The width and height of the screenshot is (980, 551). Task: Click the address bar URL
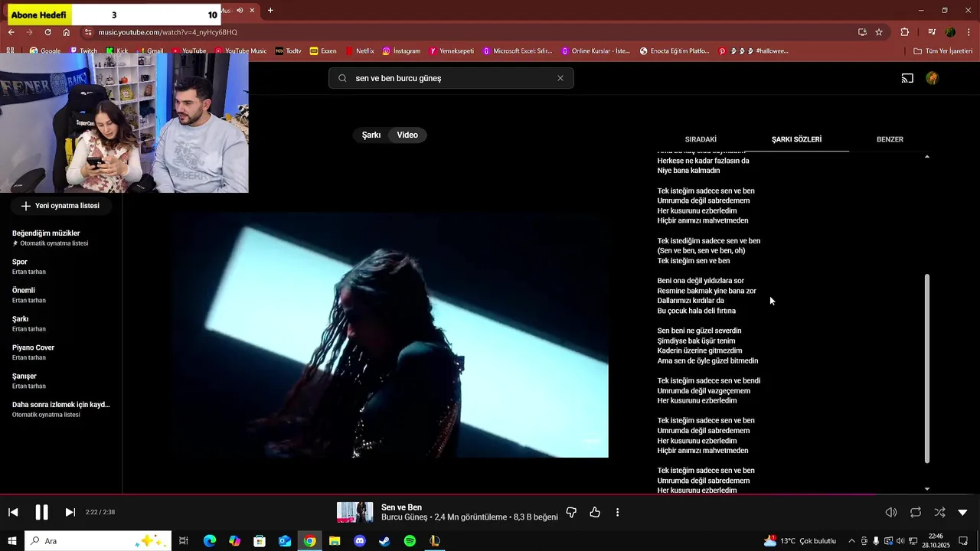[168, 32]
